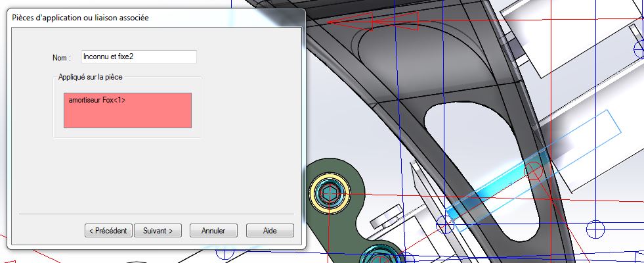Viewport: 644px width, 263px height.
Task: Click the Nom field containing "Inconnu et fixe2"
Action: pyautogui.click(x=139, y=57)
